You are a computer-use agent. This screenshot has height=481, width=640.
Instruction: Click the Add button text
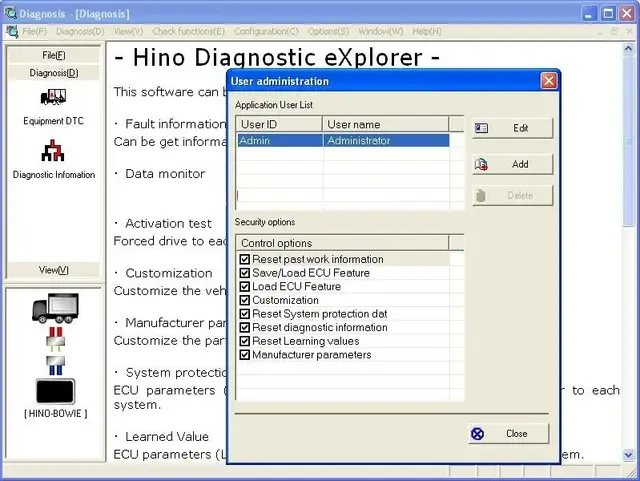[520, 164]
